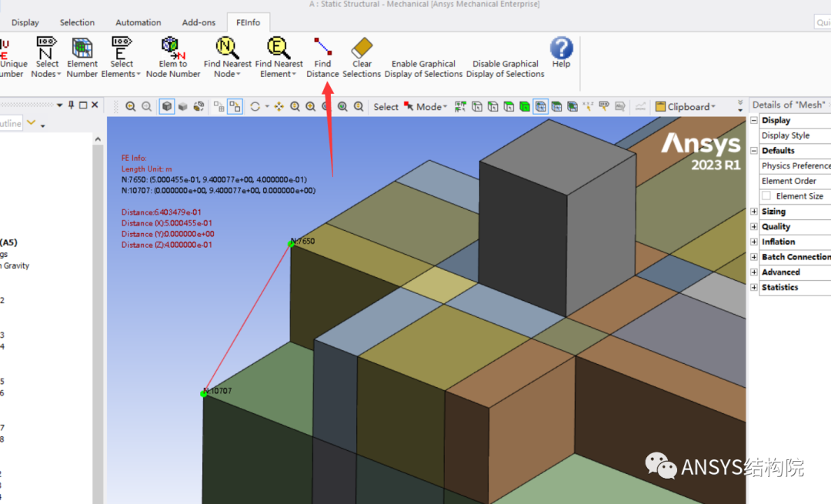Click the green-lens magnifier icon

pos(342,106)
